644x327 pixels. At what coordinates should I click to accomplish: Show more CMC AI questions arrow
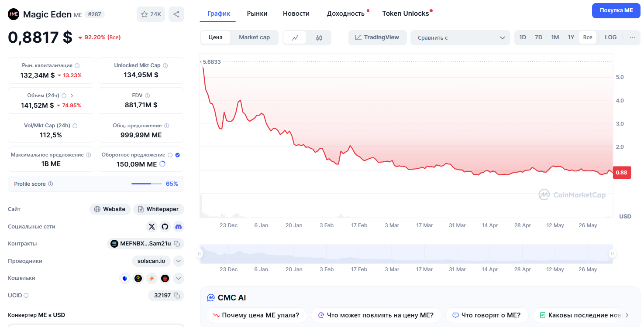627,315
